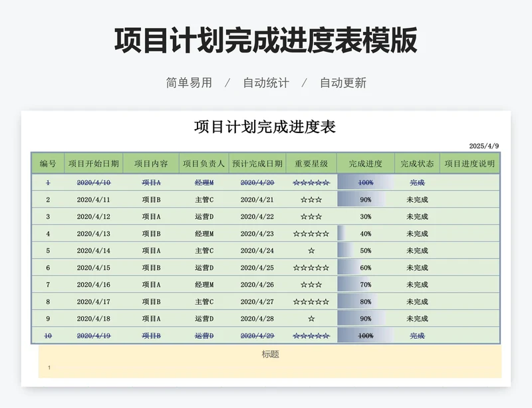Click the 项目内容 header cell
532x408 pixels.
click(151, 164)
